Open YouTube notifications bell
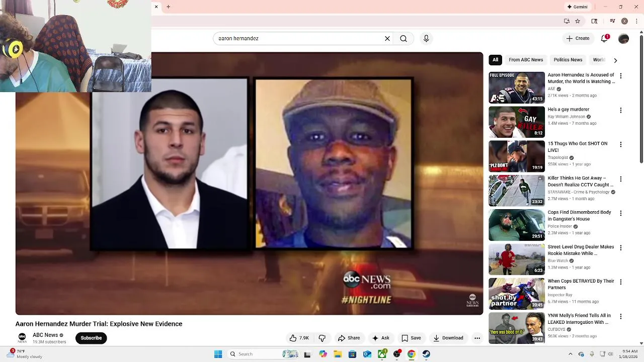The height and width of the screenshot is (362, 644). [x=605, y=38]
